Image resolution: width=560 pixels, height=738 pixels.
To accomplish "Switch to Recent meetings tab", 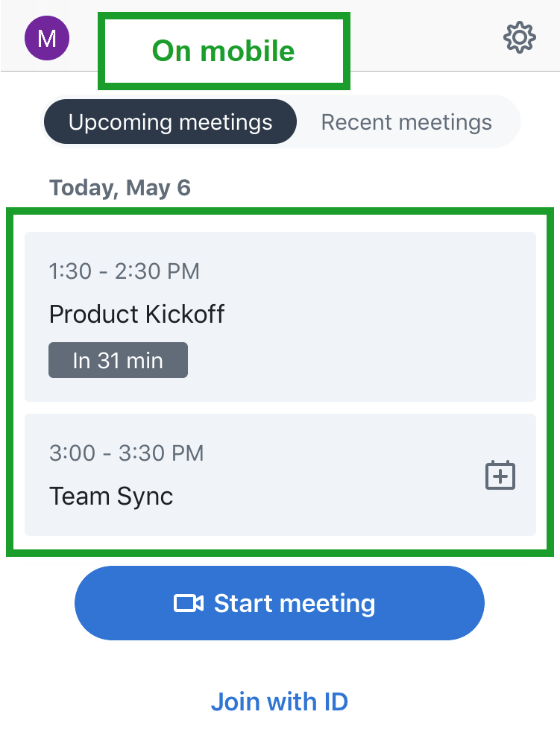I will coord(406,122).
